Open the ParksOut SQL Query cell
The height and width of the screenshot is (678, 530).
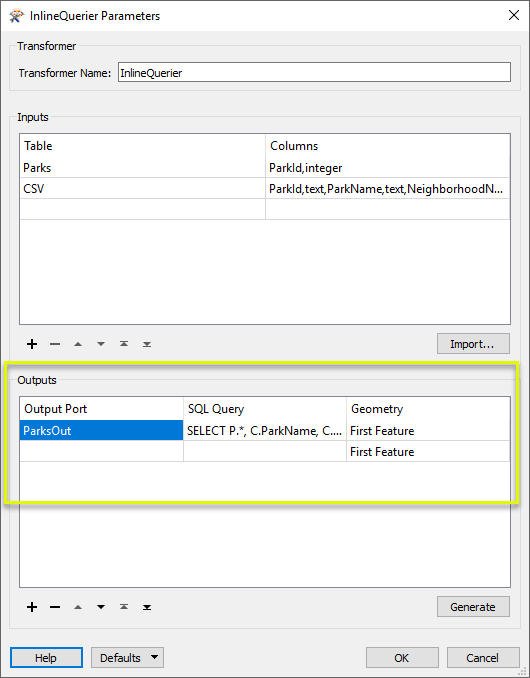(x=265, y=431)
